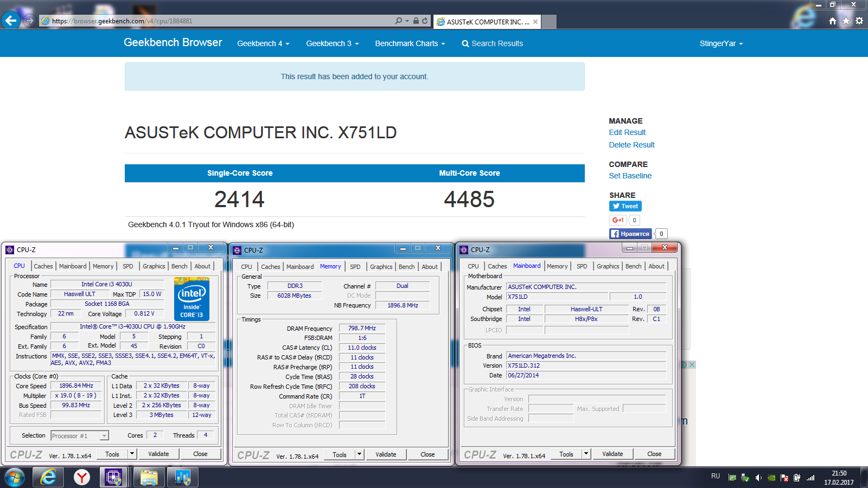Open Internet Explorer from the taskbar
This screenshot has width=868, height=488.
tap(48, 477)
